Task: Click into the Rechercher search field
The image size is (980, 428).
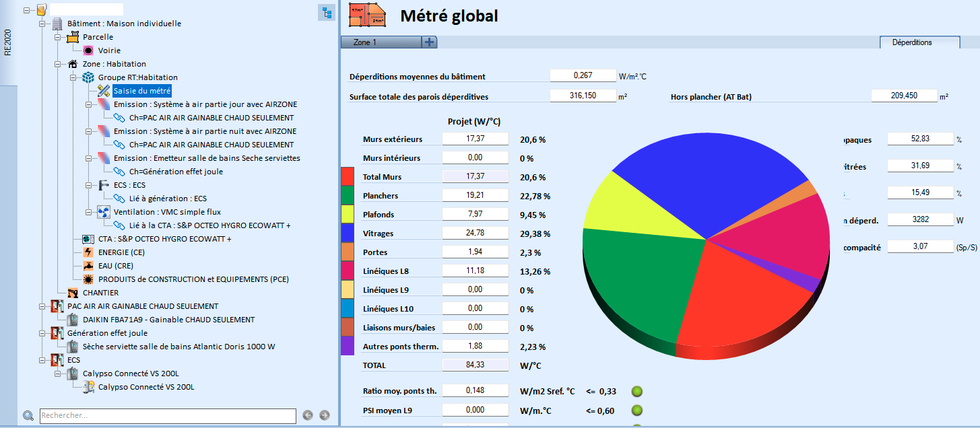Action: point(168,416)
